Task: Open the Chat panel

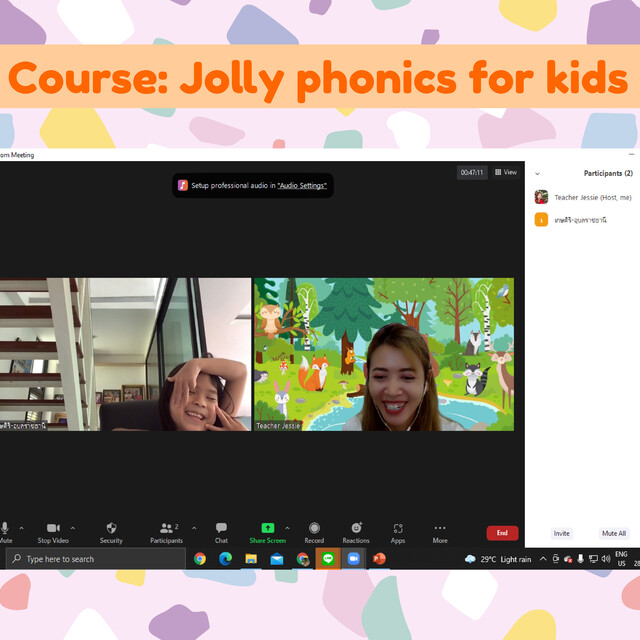Action: coord(221,533)
